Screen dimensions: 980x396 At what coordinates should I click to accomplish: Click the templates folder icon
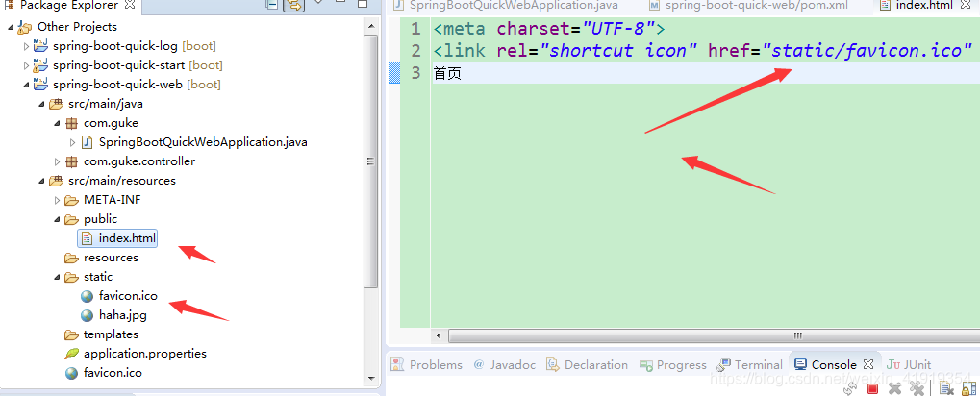71,334
